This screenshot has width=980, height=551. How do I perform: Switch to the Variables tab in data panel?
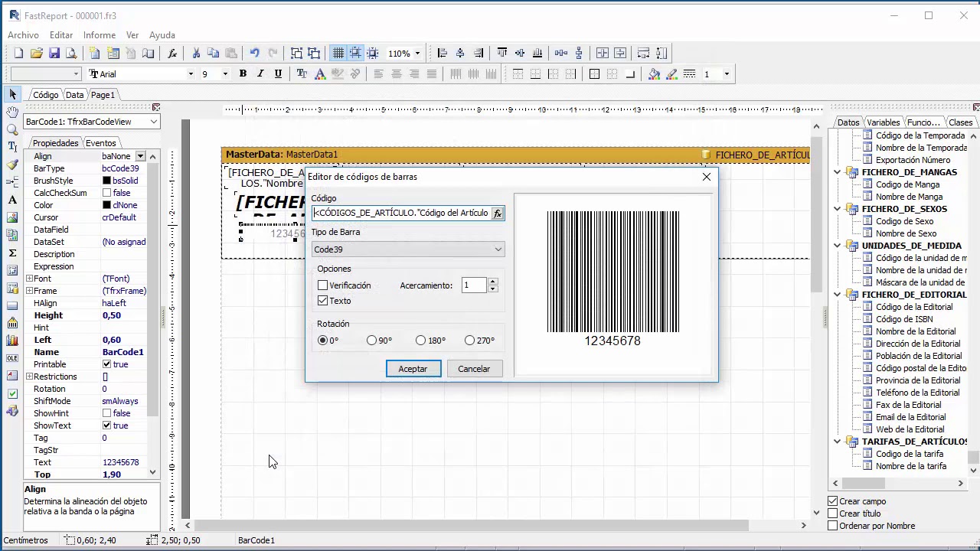coord(883,122)
